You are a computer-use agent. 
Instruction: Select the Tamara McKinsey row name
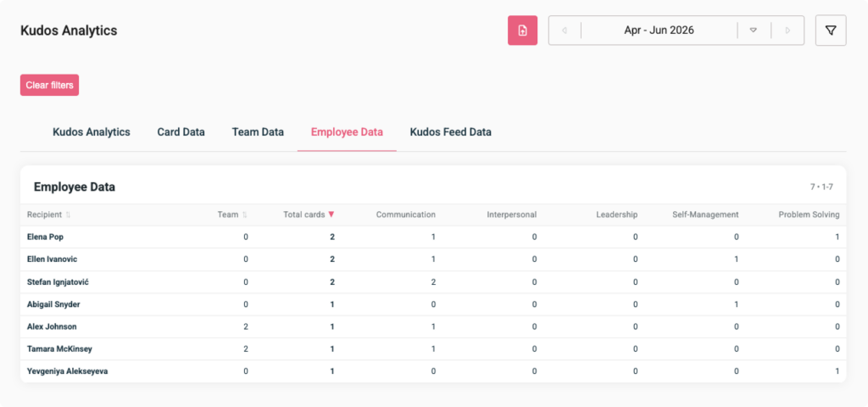coord(59,349)
